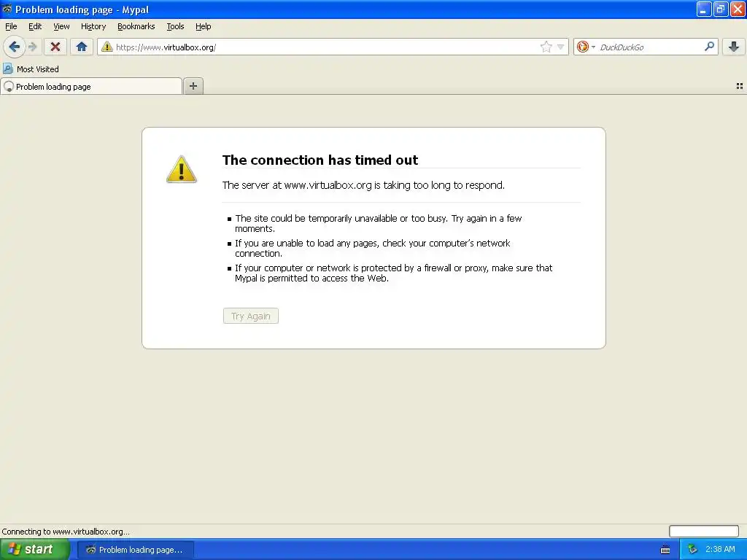Stop loading with the red X button

[55, 47]
